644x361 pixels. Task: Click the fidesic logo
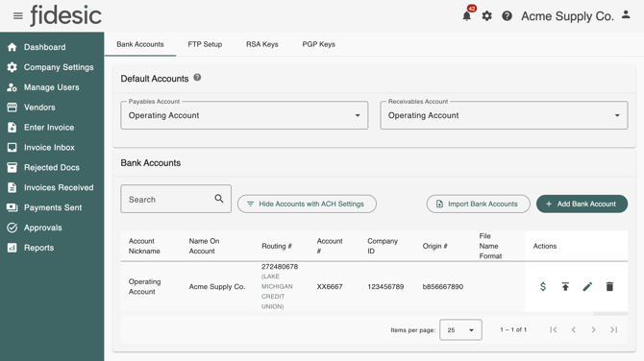pos(65,15)
